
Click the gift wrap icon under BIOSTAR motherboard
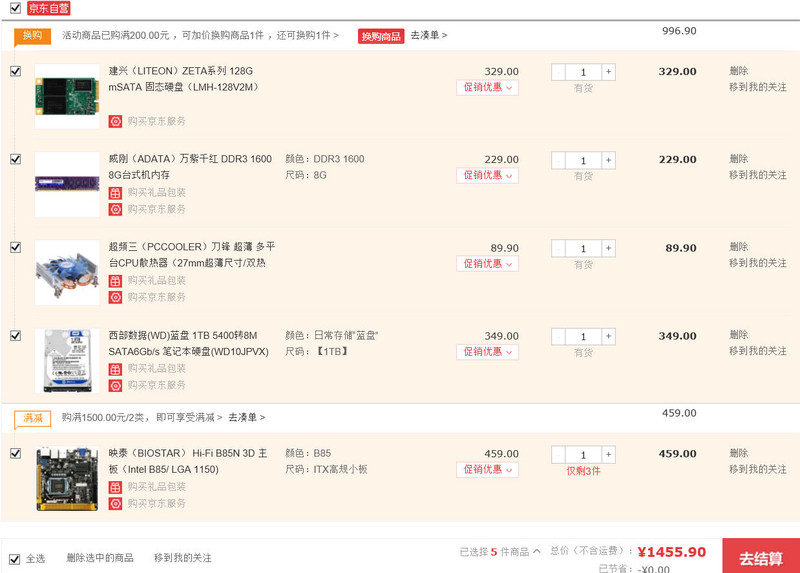click(x=115, y=487)
